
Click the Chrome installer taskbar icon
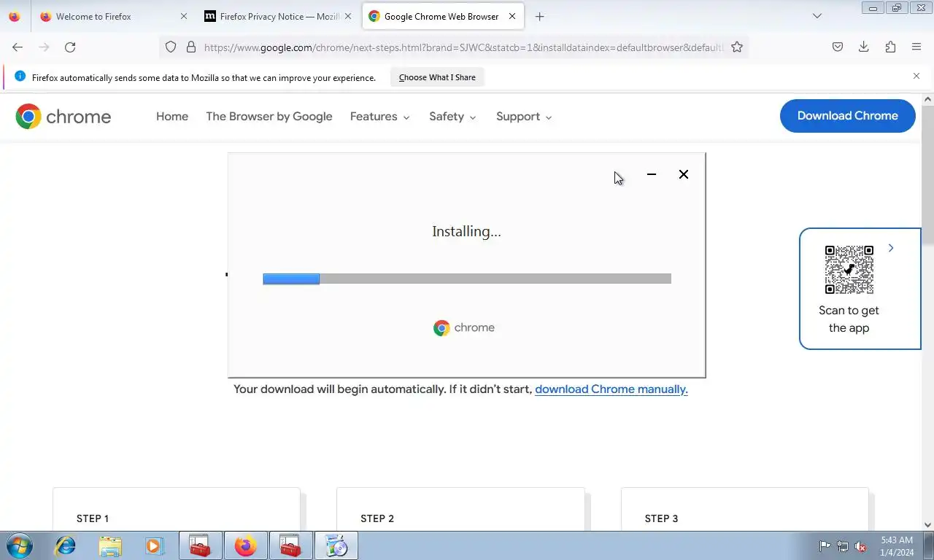[x=336, y=545]
